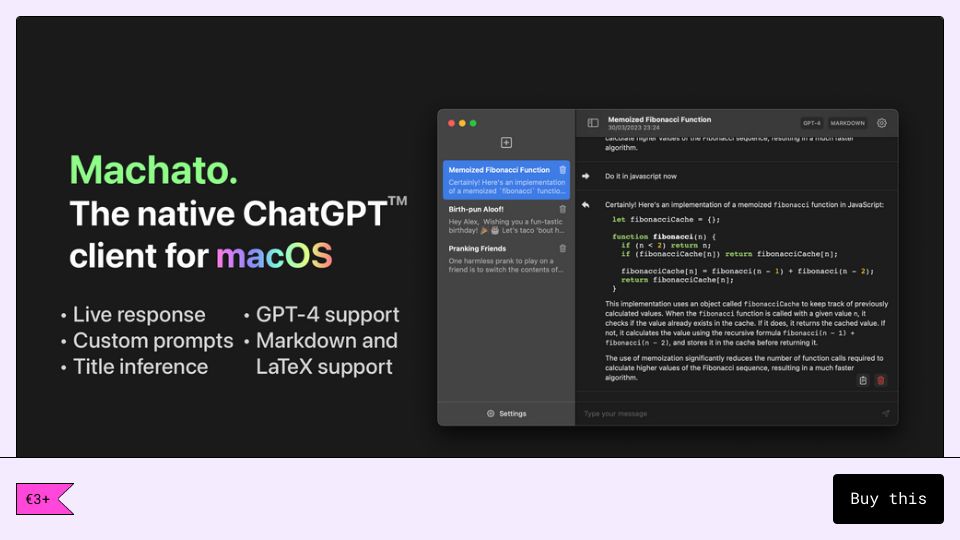Select the Memoized Fibonacci Function chat
Screen dimensions: 960x540
(x=506, y=180)
